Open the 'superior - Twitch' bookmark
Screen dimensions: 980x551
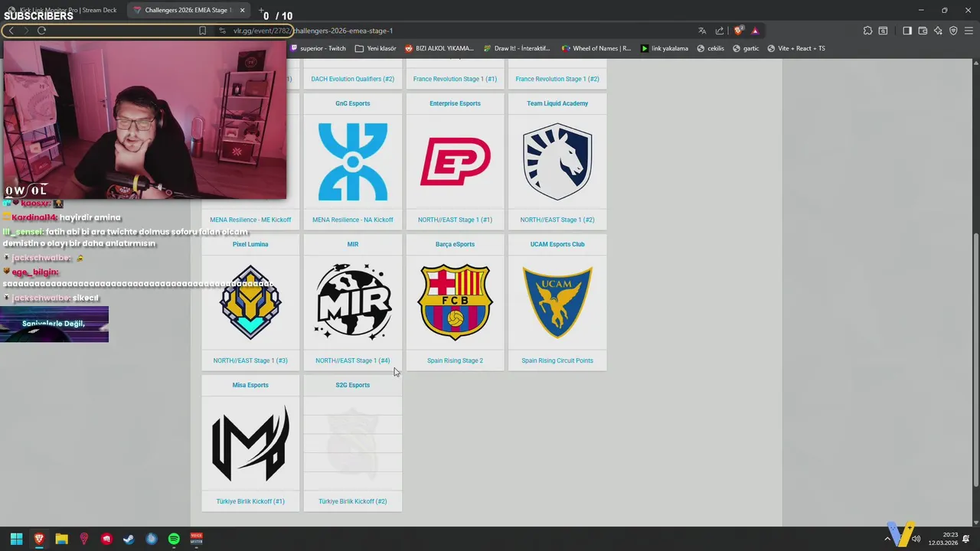pos(318,48)
